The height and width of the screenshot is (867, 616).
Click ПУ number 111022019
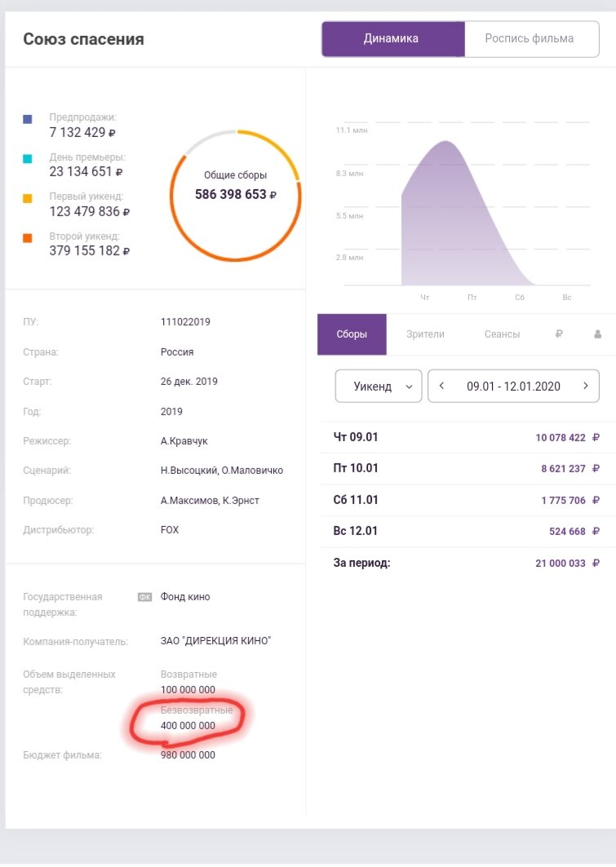click(x=185, y=322)
